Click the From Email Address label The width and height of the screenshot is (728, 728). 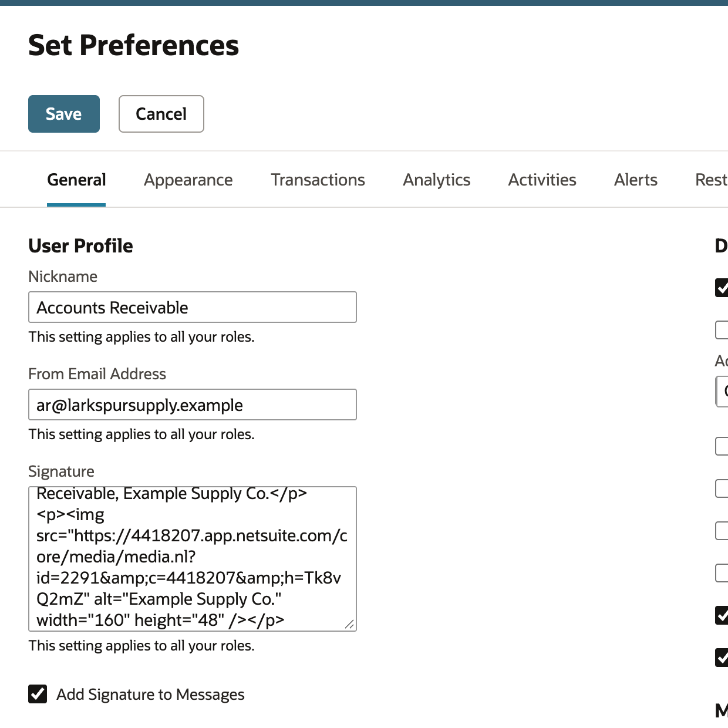click(x=97, y=374)
